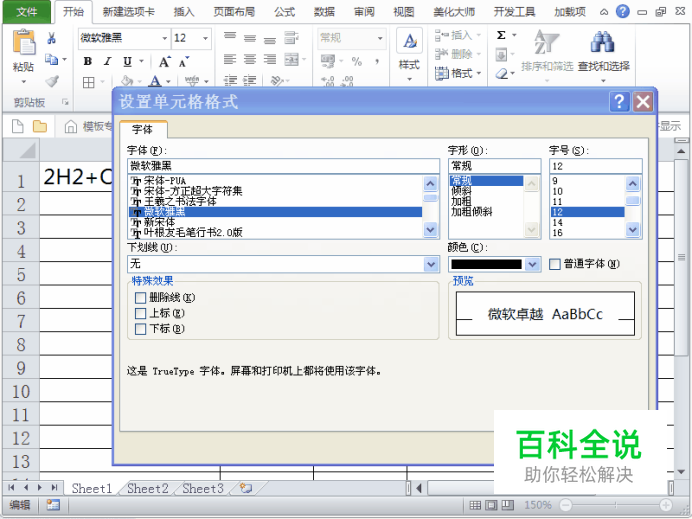Open the Format cells dropdown in ribbon
The height and width of the screenshot is (519, 692).
click(458, 73)
